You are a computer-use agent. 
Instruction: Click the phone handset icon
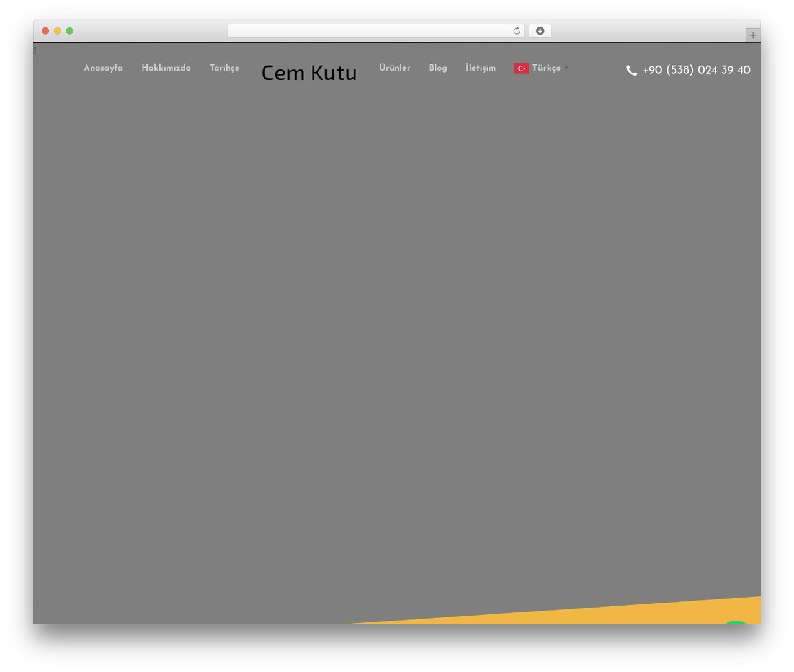[631, 70]
